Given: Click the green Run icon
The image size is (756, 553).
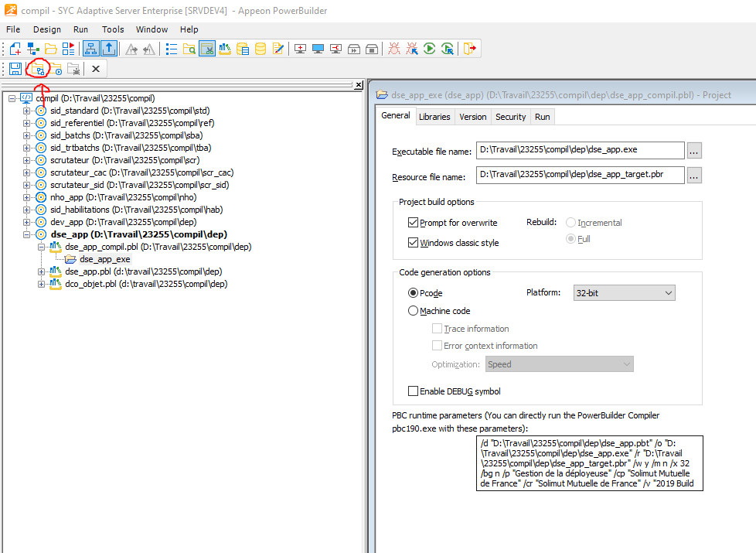Looking at the screenshot, I should [x=430, y=49].
